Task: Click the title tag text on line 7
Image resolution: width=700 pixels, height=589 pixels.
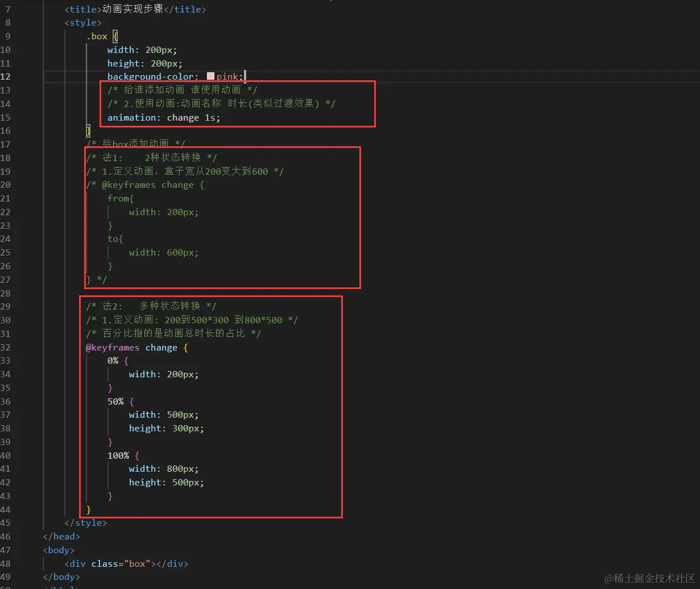Action: (135, 9)
